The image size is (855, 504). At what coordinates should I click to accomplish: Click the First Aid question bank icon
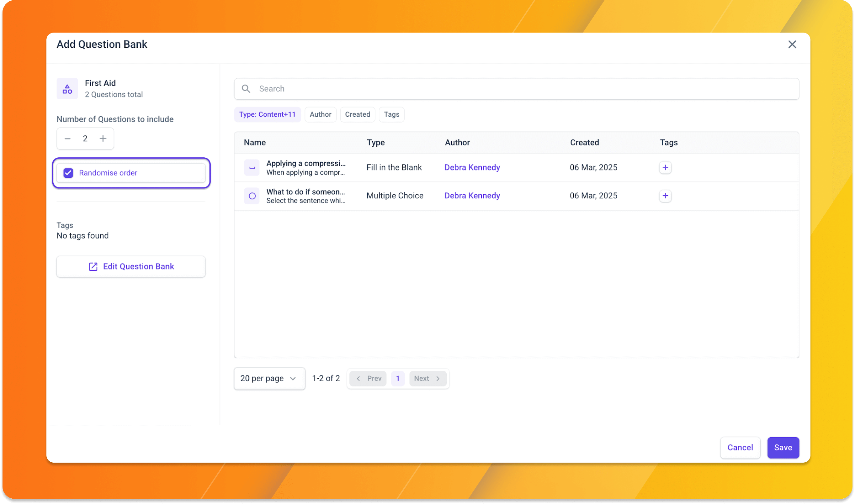coord(67,89)
